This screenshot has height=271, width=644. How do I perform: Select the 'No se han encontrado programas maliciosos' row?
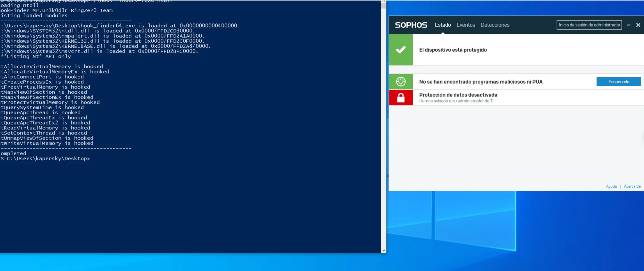[481, 82]
